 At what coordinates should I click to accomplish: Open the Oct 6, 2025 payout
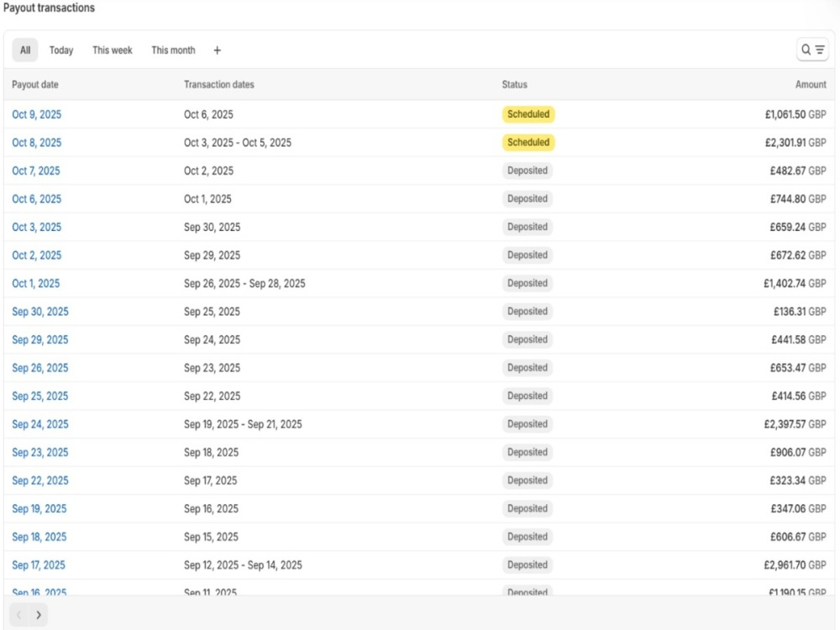[x=36, y=199]
